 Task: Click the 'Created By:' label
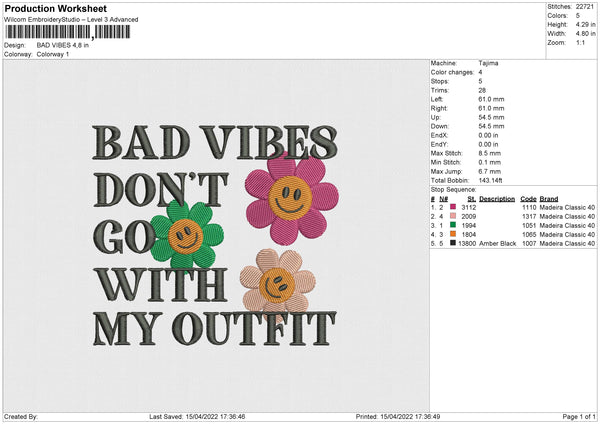click(21, 416)
